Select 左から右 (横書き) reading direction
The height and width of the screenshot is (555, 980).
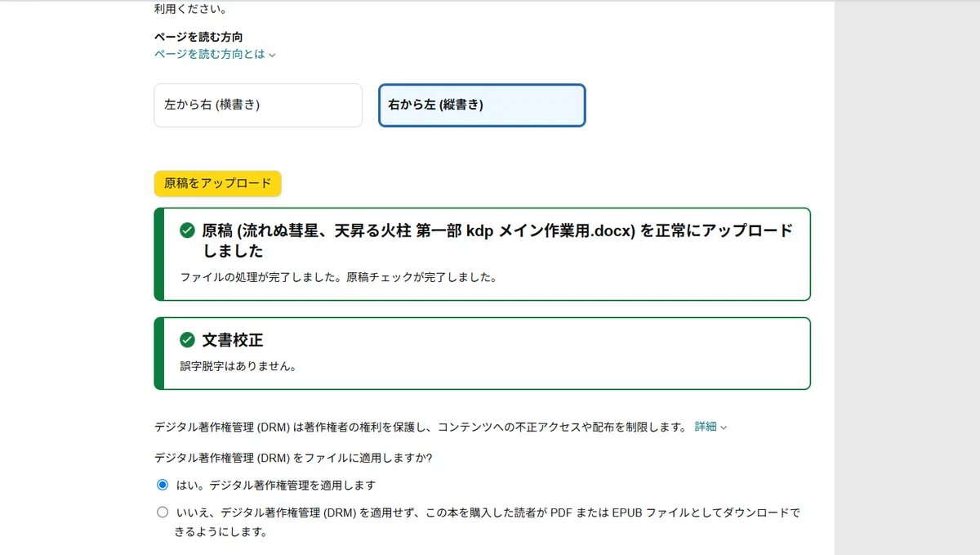pos(258,105)
